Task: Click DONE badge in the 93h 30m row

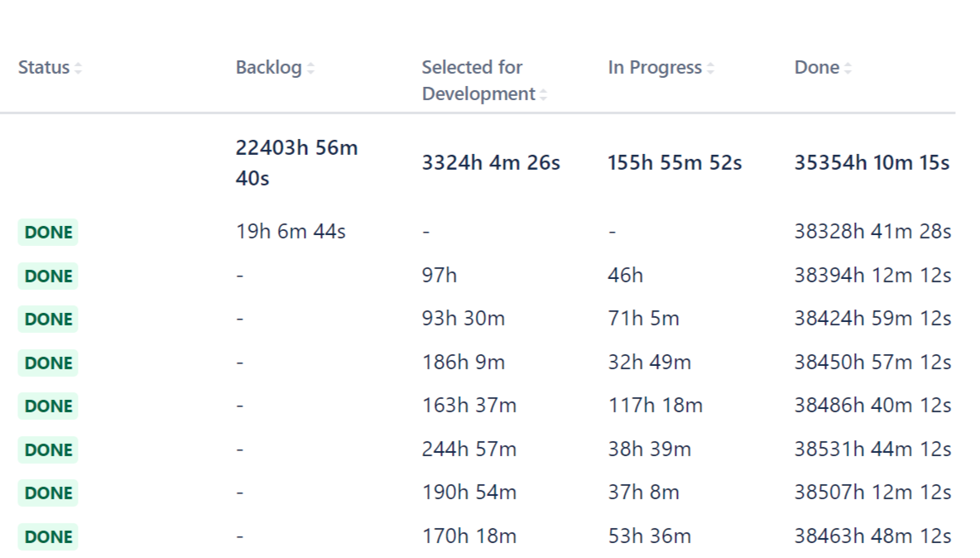Action: (x=48, y=320)
